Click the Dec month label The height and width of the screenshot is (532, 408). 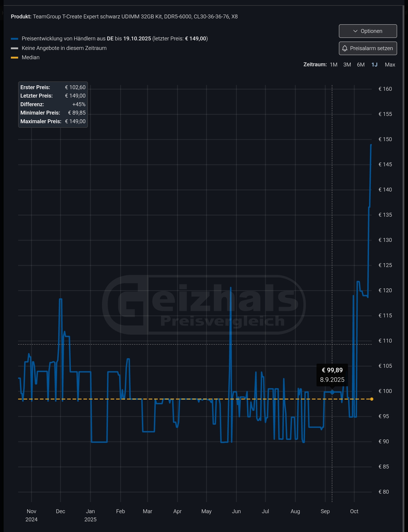61,511
